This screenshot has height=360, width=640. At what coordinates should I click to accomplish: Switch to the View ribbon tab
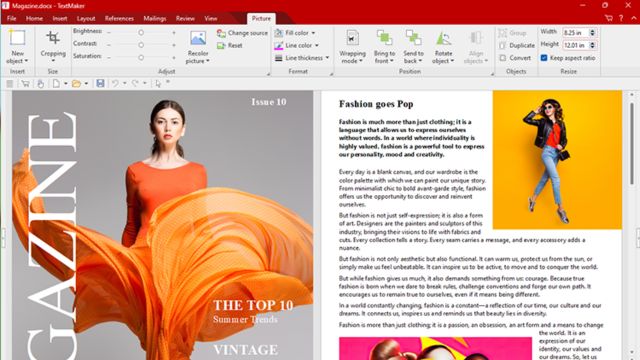pyautogui.click(x=211, y=18)
